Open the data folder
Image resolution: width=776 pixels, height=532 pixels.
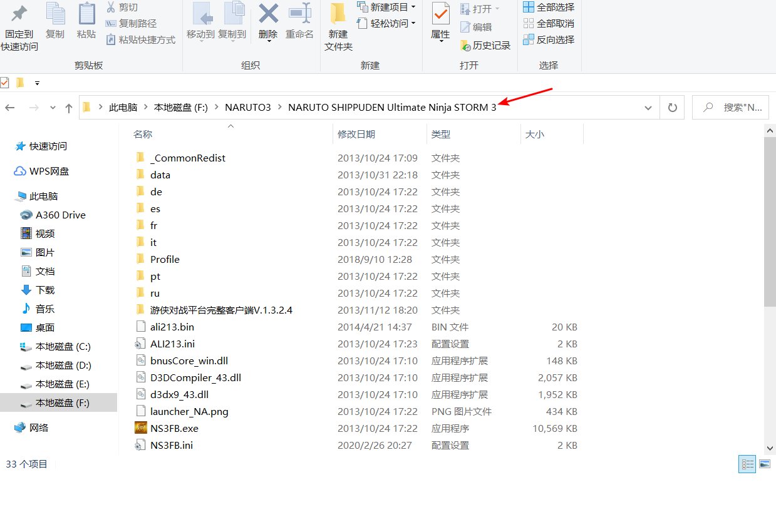point(160,175)
